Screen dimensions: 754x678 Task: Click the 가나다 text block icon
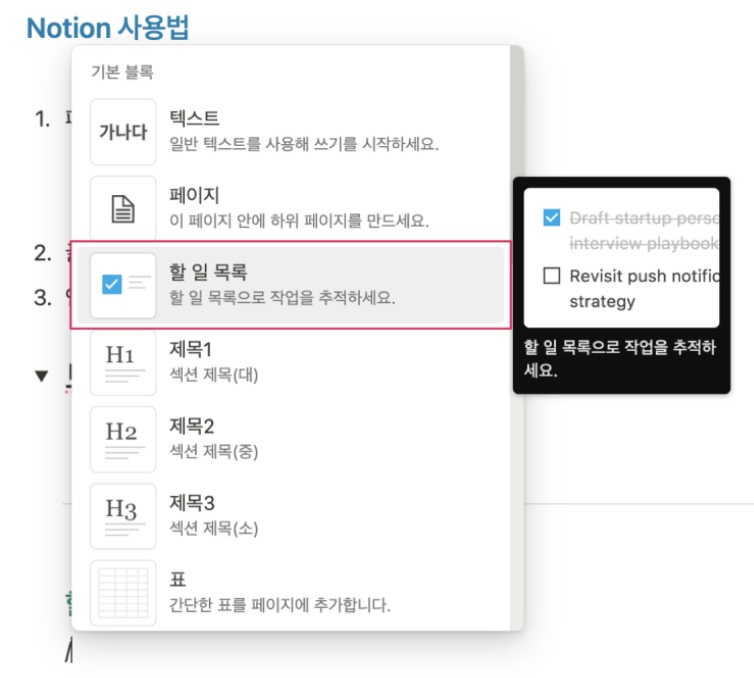[x=123, y=132]
